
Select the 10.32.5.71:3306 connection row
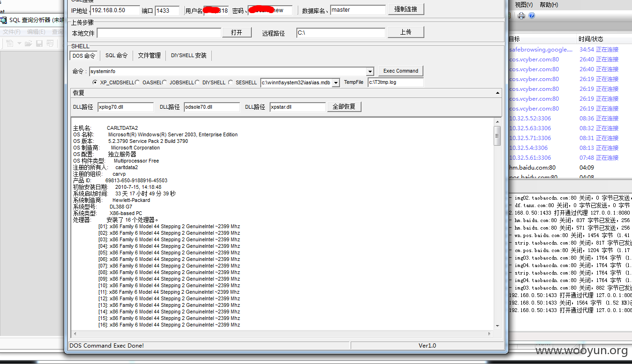click(x=570, y=138)
